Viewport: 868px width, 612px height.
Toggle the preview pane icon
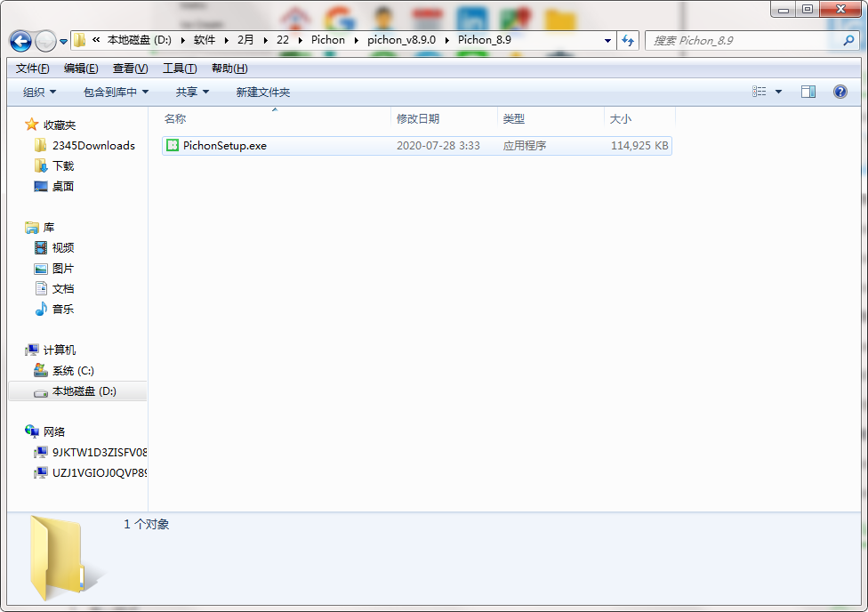click(x=808, y=92)
